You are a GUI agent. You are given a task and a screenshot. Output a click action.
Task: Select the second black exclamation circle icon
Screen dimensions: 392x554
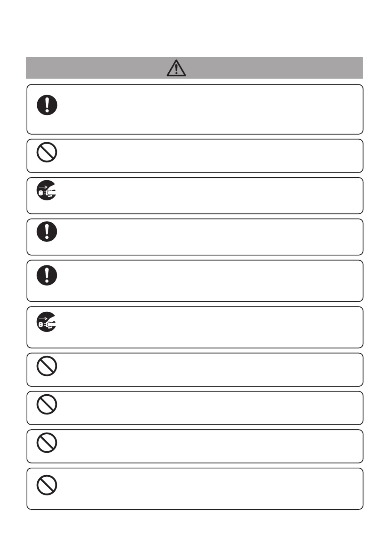tap(47, 232)
